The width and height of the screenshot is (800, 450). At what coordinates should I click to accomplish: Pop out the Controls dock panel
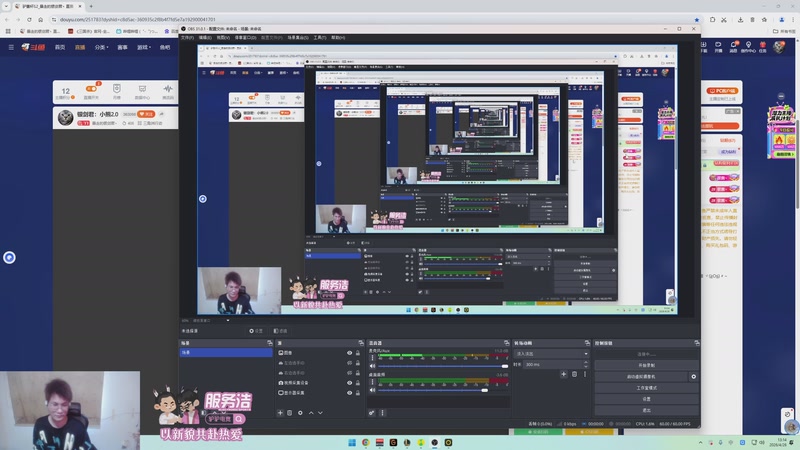(x=696, y=343)
